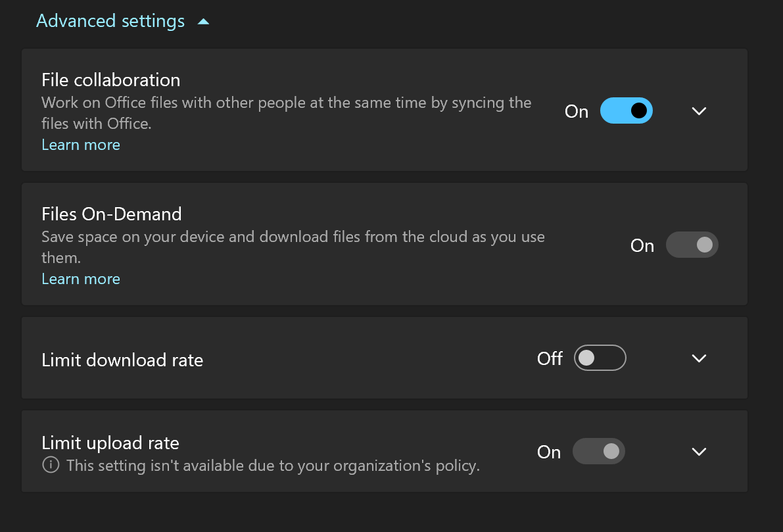Click the Limit upload rate toggle

pyautogui.click(x=599, y=451)
